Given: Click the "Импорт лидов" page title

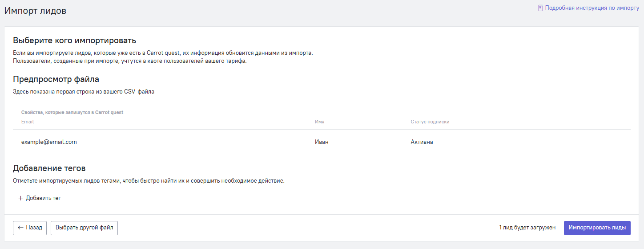Looking at the screenshot, I should [35, 11].
